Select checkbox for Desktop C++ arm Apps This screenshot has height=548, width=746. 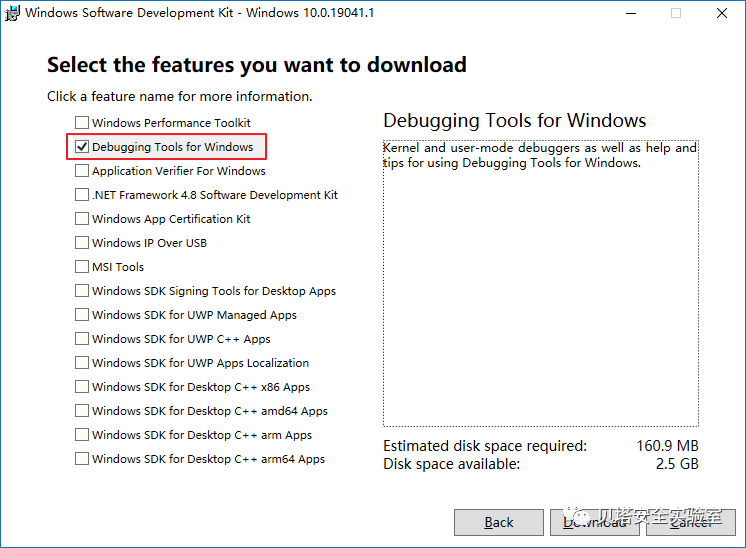coord(82,435)
